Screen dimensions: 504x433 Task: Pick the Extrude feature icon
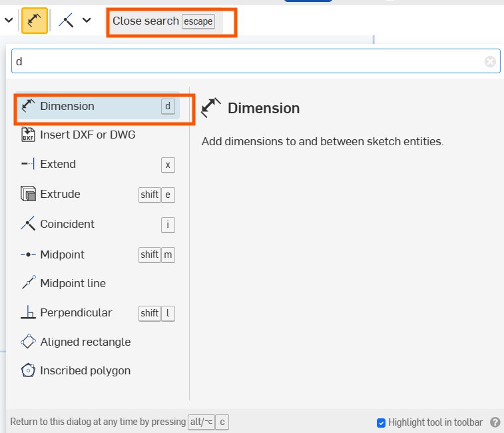coord(28,195)
